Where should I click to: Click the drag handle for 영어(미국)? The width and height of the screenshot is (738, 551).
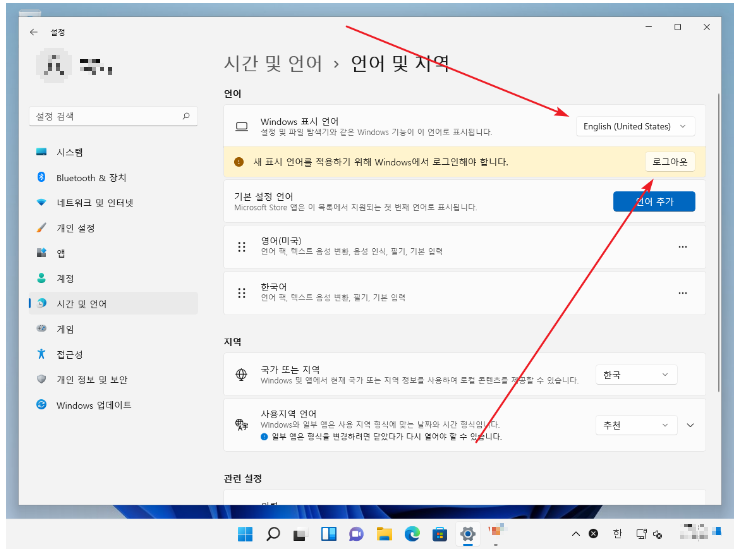241,247
